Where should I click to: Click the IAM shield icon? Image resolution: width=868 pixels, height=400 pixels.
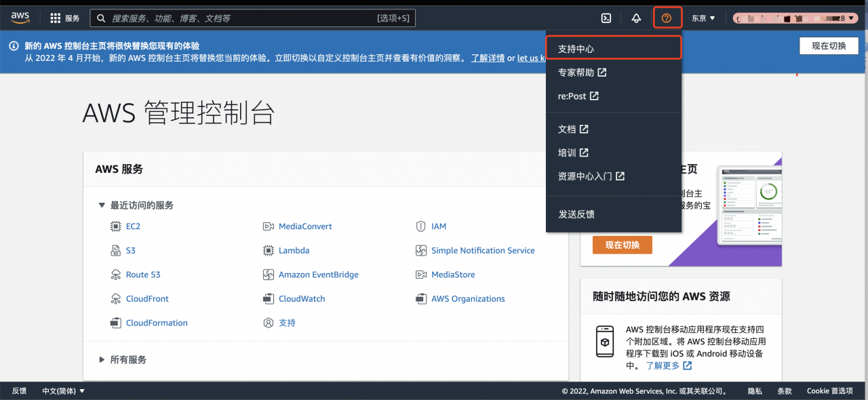pos(420,226)
